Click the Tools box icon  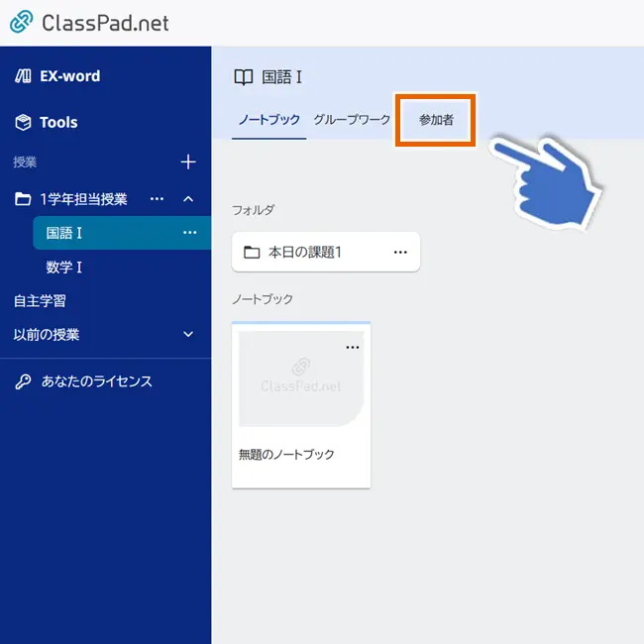click(23, 123)
